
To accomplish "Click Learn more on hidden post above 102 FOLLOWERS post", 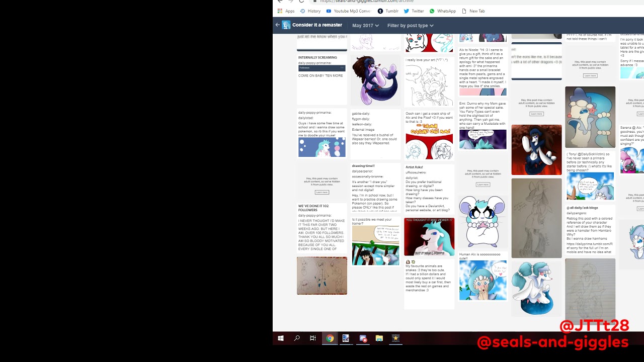I will coord(322,192).
